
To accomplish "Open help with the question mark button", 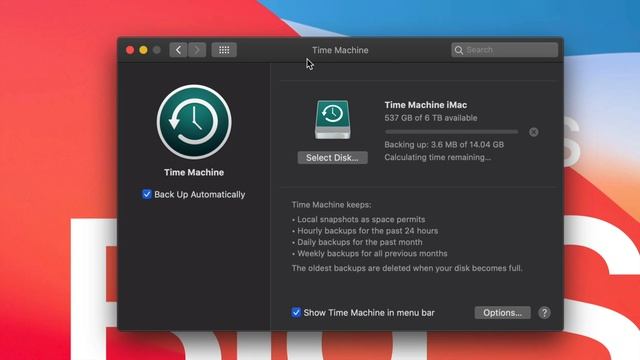I will (544, 313).
